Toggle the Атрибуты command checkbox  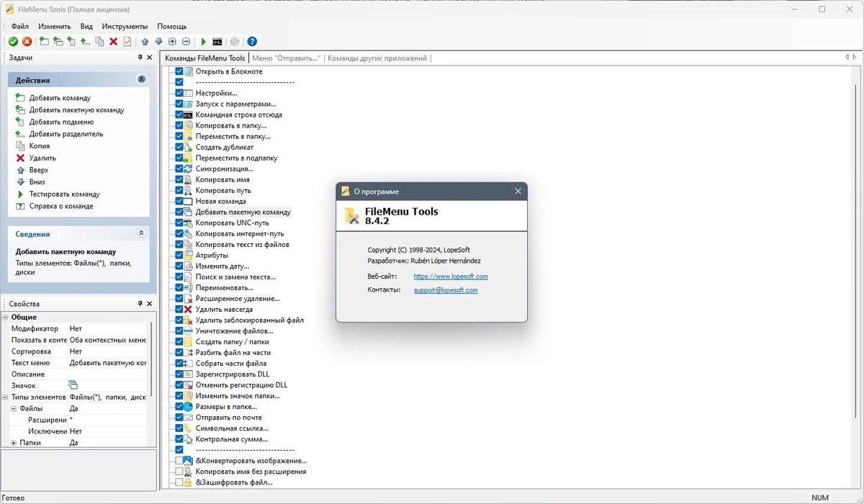point(179,256)
